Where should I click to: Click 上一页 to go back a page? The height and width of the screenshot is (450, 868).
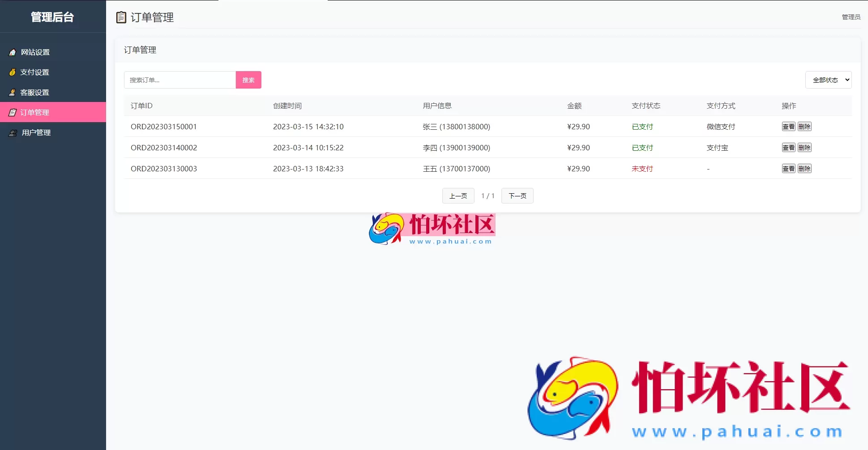(x=458, y=195)
